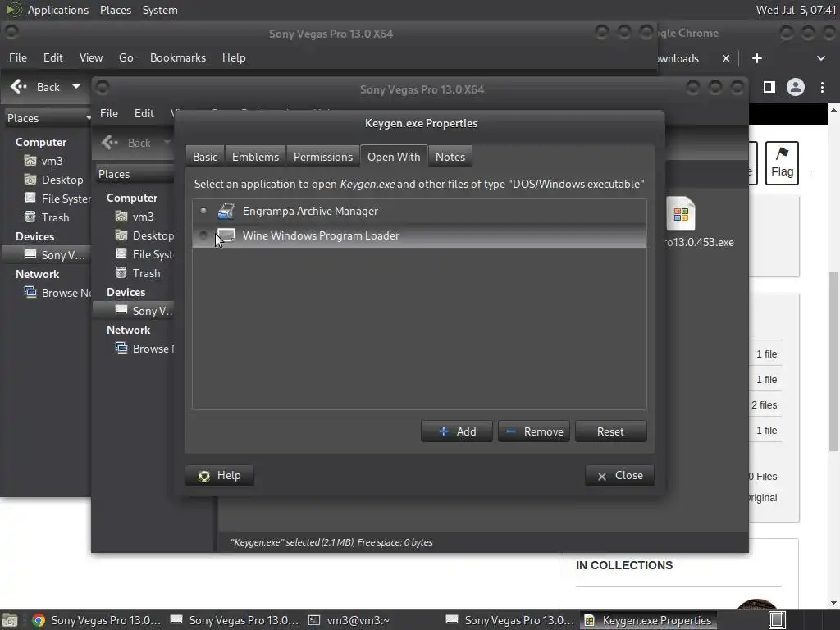Click workspace switcher in bottom panel
The width and height of the screenshot is (840, 630).
[777, 620]
